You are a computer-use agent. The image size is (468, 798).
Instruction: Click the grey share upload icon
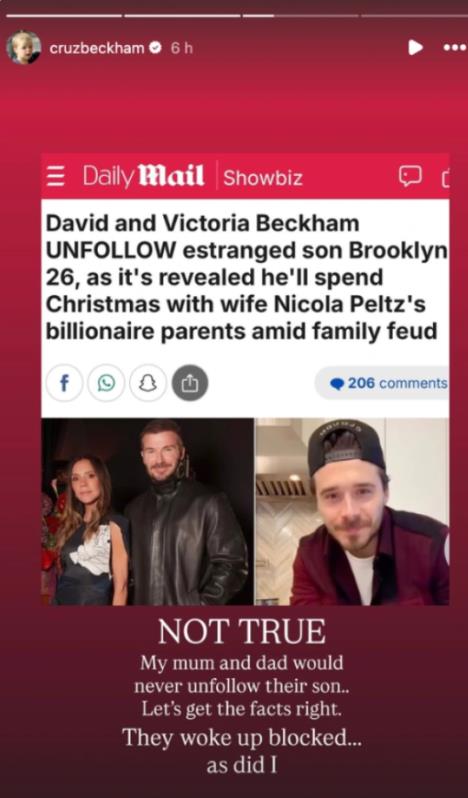pyautogui.click(x=190, y=383)
